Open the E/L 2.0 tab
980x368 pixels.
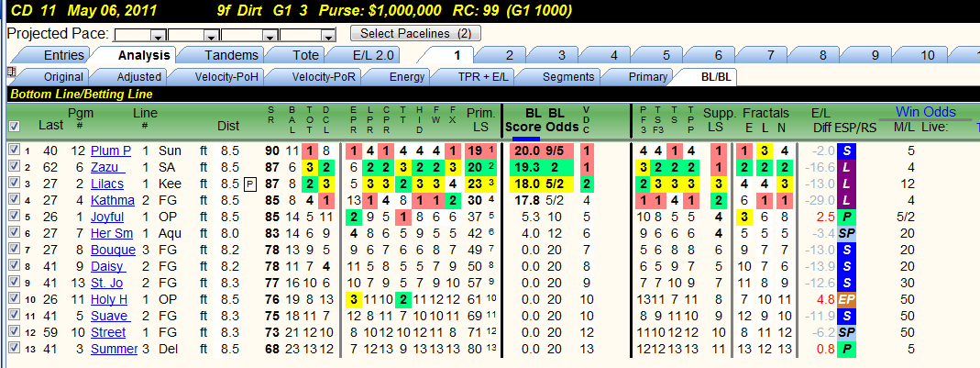(373, 55)
